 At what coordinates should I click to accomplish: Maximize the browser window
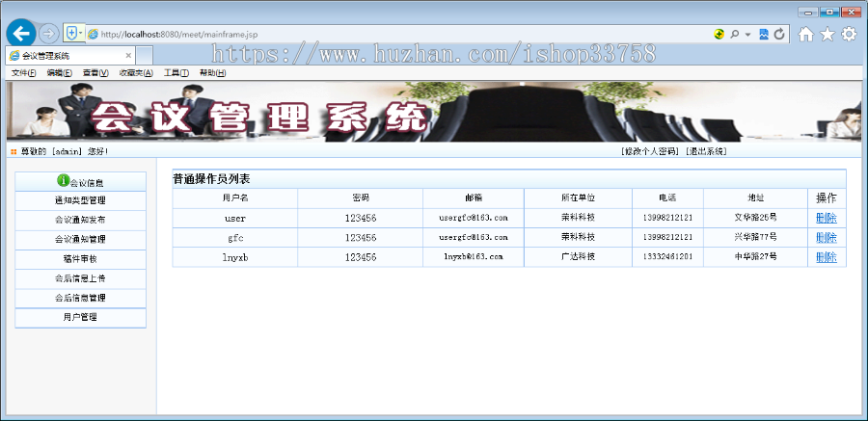coord(829,12)
